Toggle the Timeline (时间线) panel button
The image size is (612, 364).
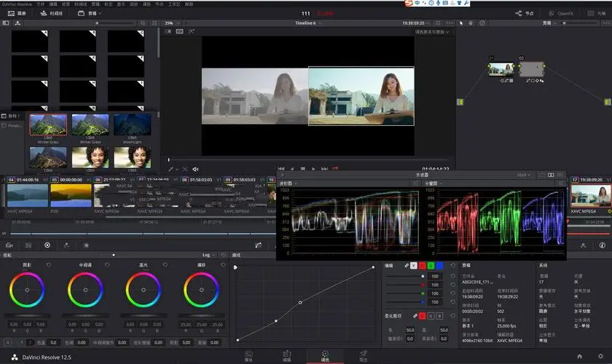point(51,13)
